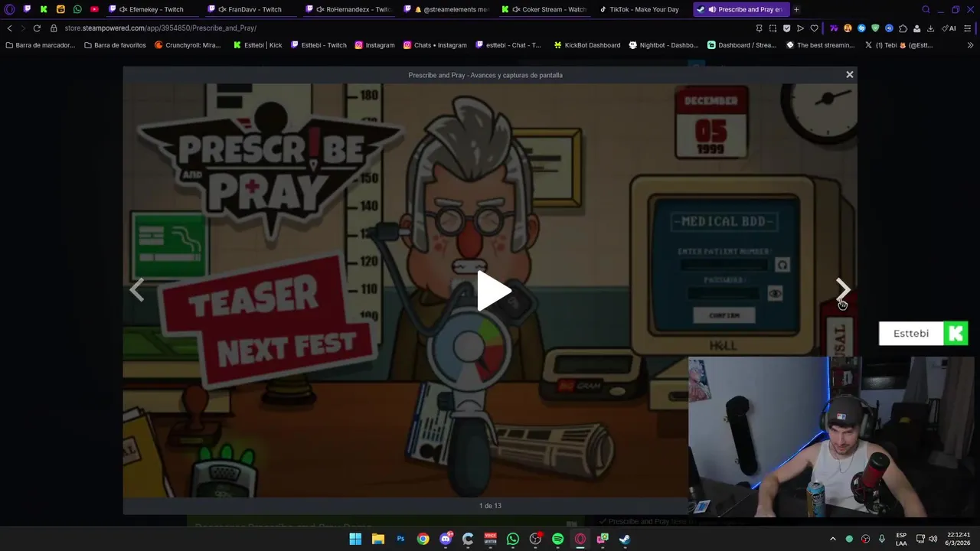980x551 pixels.
Task: Close the screenshot gallery overlay
Action: tap(849, 74)
